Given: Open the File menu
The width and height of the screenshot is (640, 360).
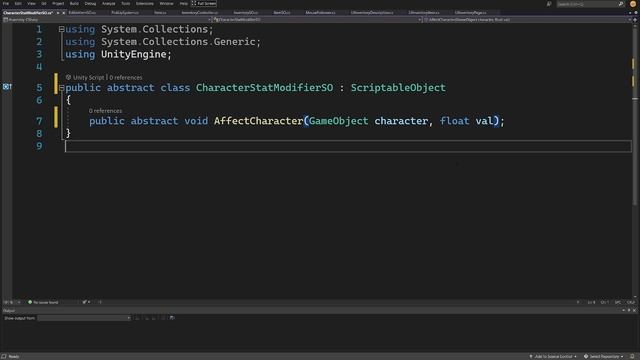Looking at the screenshot, I should point(6,3).
